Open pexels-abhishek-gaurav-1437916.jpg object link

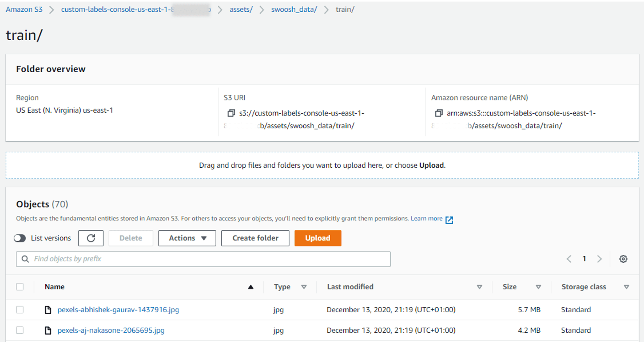pyautogui.click(x=118, y=310)
